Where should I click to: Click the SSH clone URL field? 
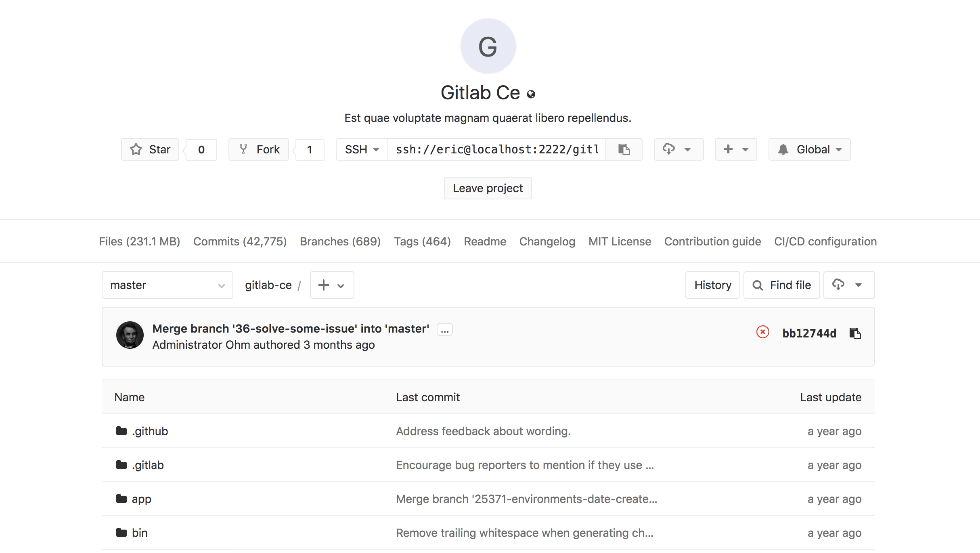click(x=496, y=149)
